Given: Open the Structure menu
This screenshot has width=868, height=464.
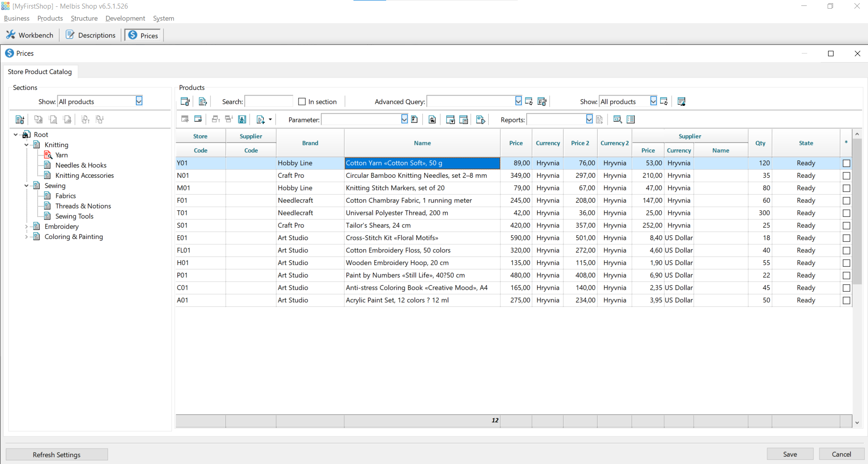Looking at the screenshot, I should coord(84,18).
